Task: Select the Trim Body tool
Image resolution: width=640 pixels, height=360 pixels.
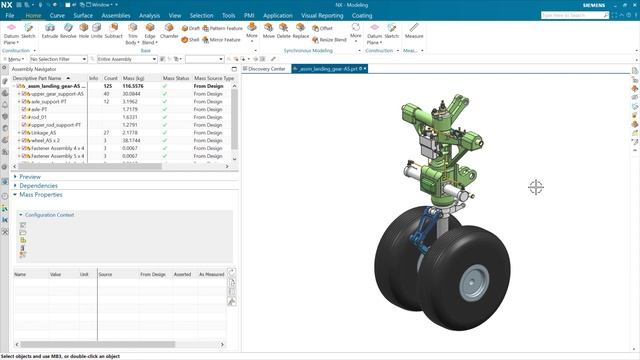Action: point(132,33)
